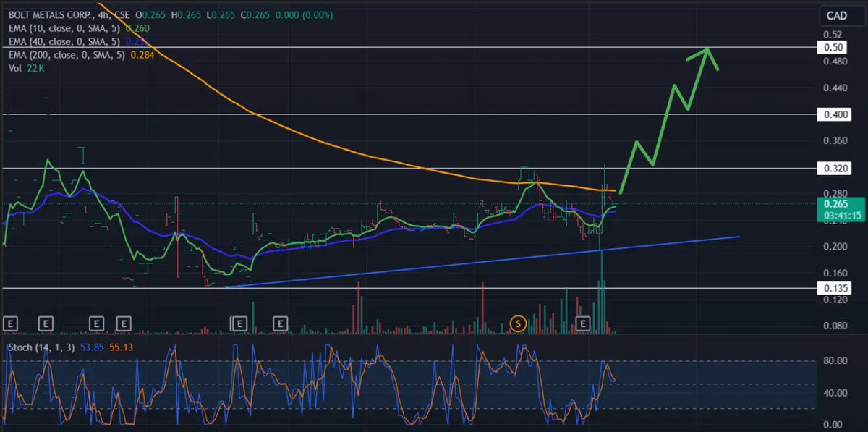Click the 0.52 price axis label
The image size is (868, 432).
point(832,35)
